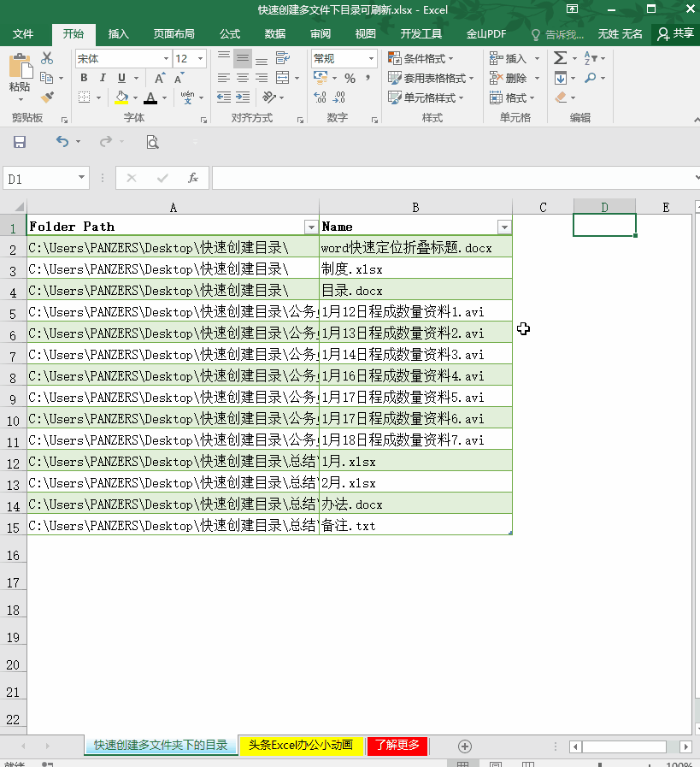The image size is (700, 767).
Task: Increase decimal places icon
Action: [321, 97]
